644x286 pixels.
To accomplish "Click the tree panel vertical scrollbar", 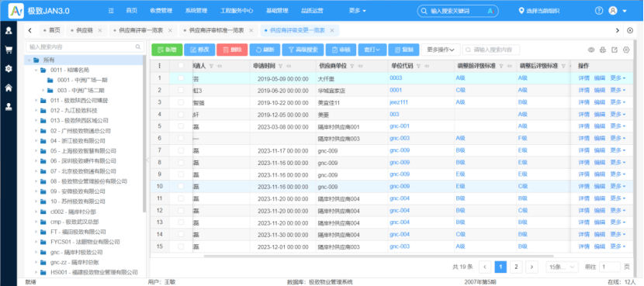I will point(144,134).
